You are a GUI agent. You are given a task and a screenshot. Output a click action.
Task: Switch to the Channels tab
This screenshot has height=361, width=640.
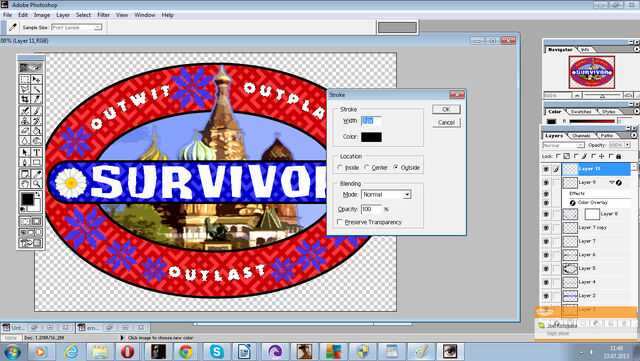581,135
